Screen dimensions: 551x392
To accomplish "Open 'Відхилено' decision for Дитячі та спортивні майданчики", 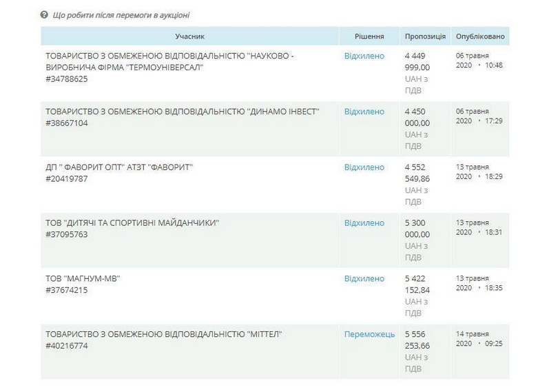I will pos(364,223).
